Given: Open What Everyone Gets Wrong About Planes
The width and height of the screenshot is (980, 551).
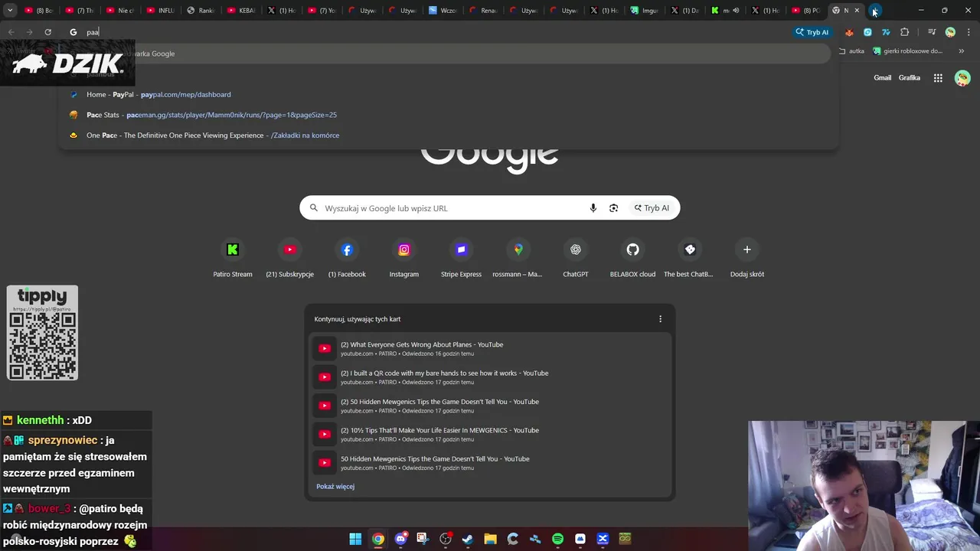Looking at the screenshot, I should tap(490, 349).
